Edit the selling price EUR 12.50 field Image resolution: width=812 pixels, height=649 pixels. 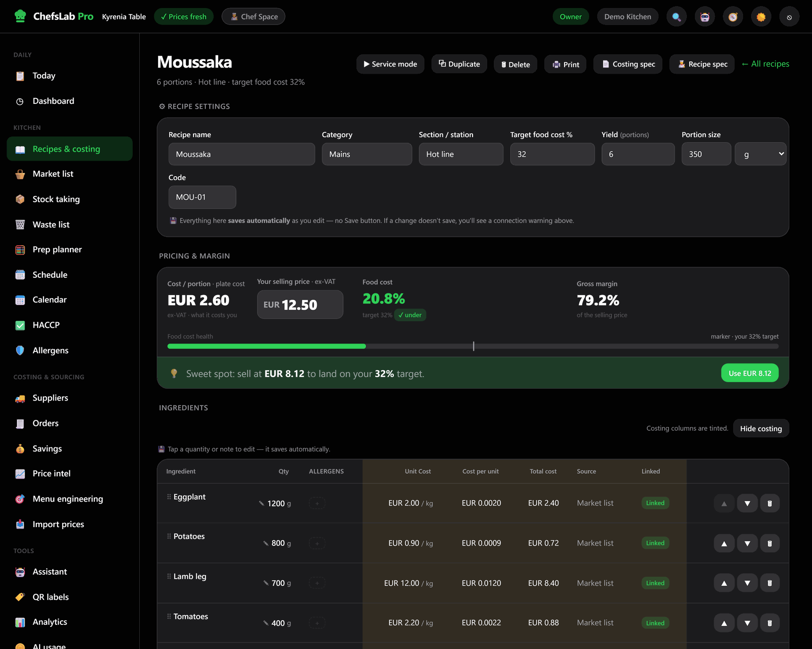pos(300,305)
